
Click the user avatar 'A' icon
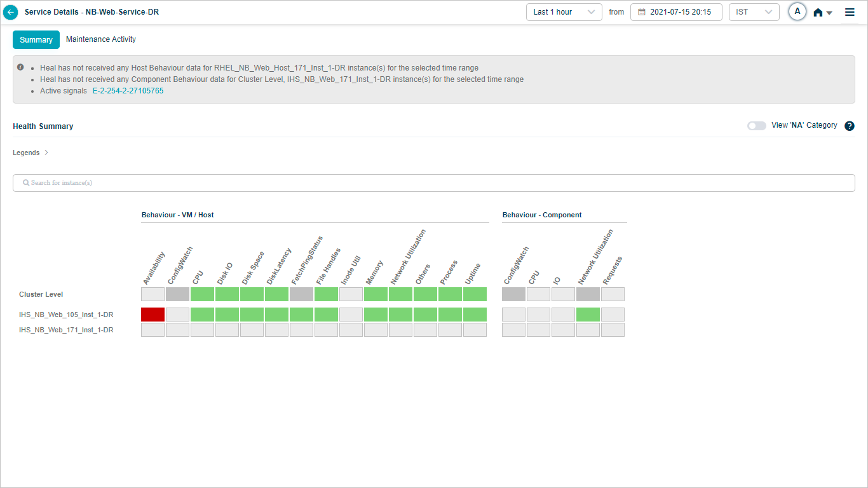pyautogui.click(x=797, y=12)
